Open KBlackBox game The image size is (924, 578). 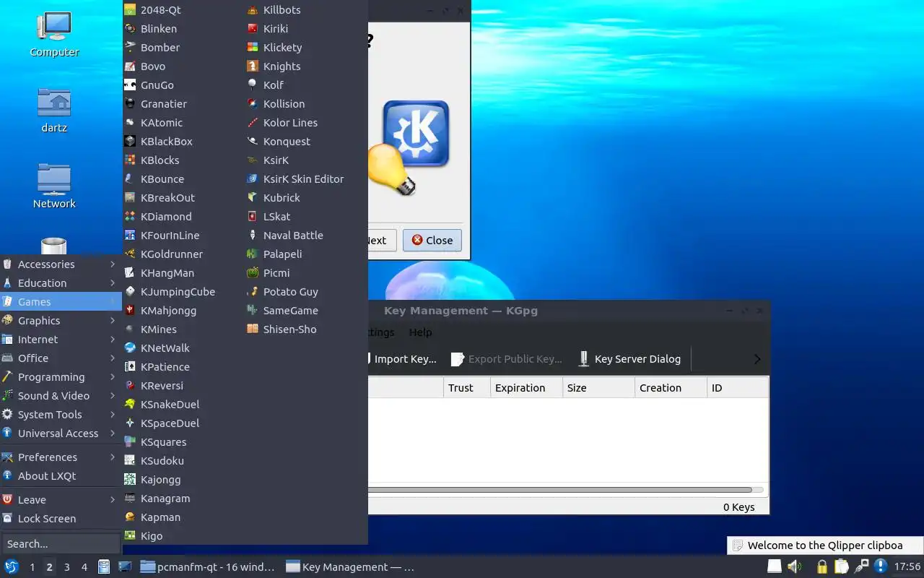click(184, 142)
